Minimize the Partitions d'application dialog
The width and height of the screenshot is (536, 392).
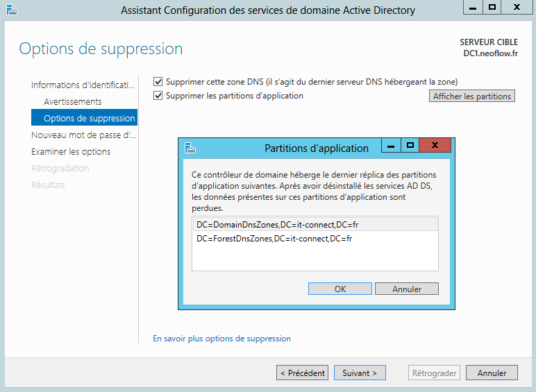coord(392,146)
